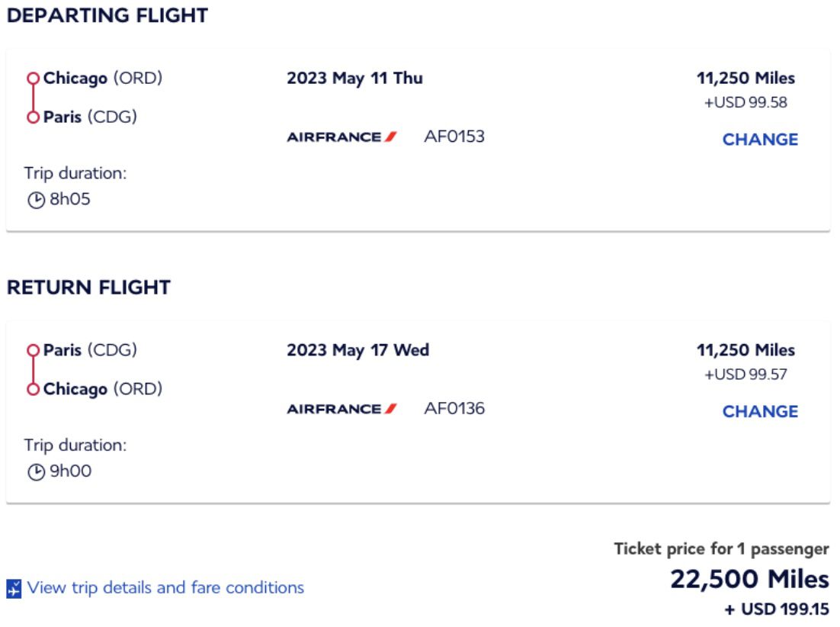
Task: Click CHANGE on the return flight
Action: coord(759,410)
